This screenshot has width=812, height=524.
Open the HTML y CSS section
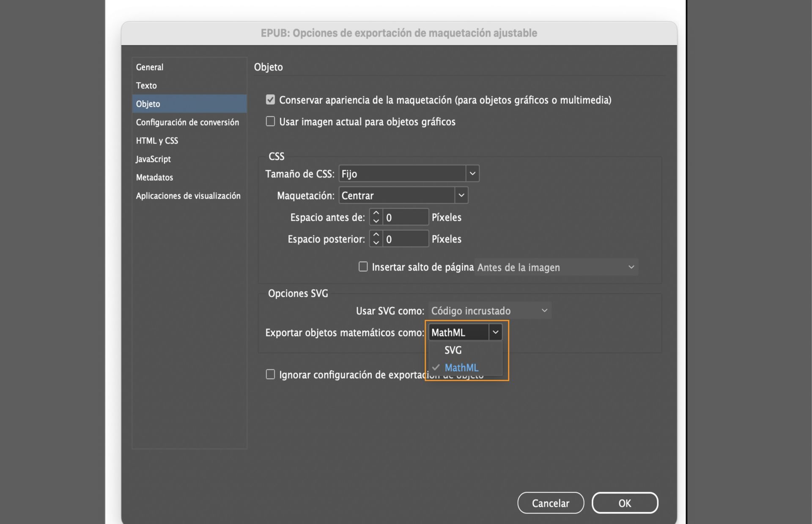coord(157,141)
